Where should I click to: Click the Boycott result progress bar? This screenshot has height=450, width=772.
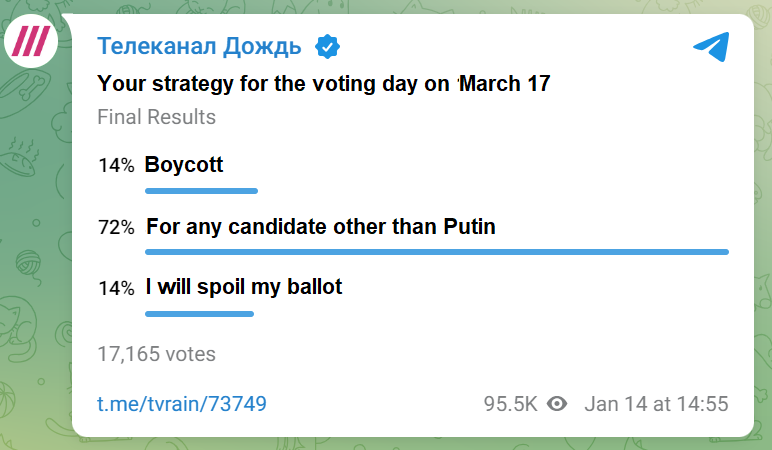click(201, 191)
